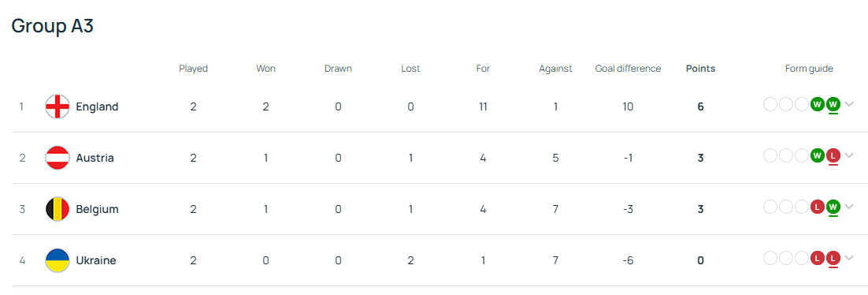Expand Ukraine's form guide chevron
This screenshot has width=868, height=295.
click(x=850, y=259)
